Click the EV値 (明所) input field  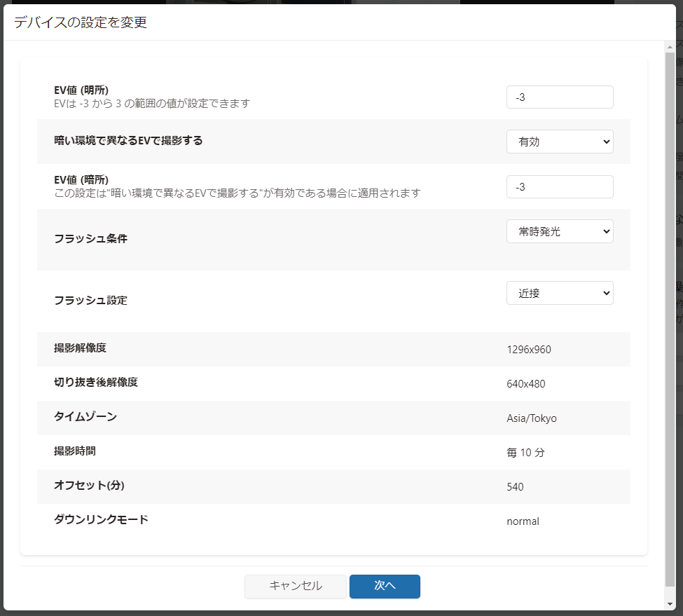(x=560, y=97)
